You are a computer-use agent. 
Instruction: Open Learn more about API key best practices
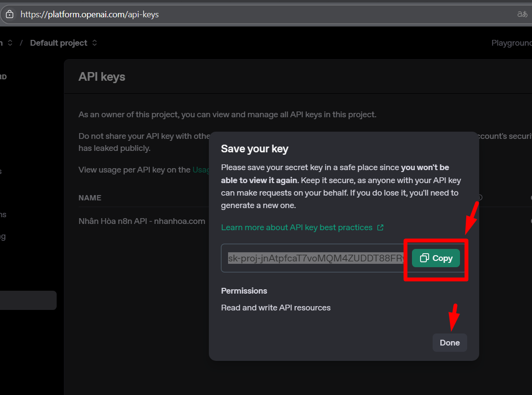click(302, 227)
